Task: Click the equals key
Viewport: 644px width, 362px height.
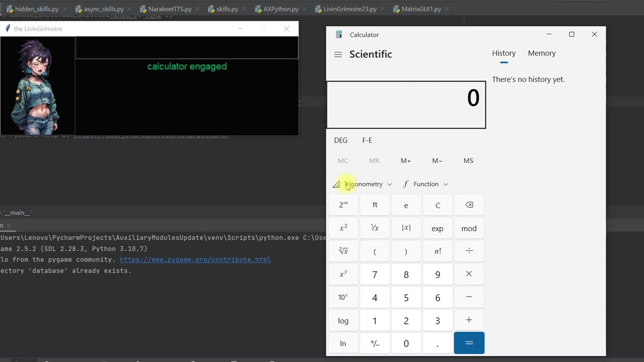Action: tap(469, 343)
